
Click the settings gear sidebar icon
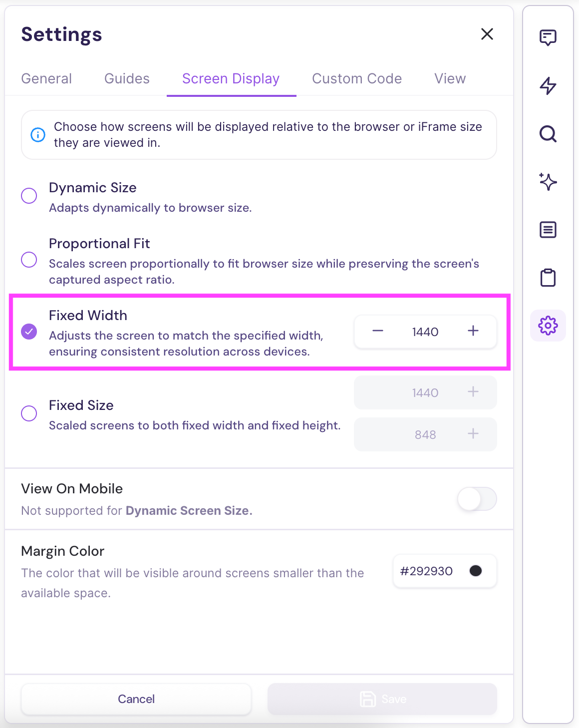coord(548,326)
